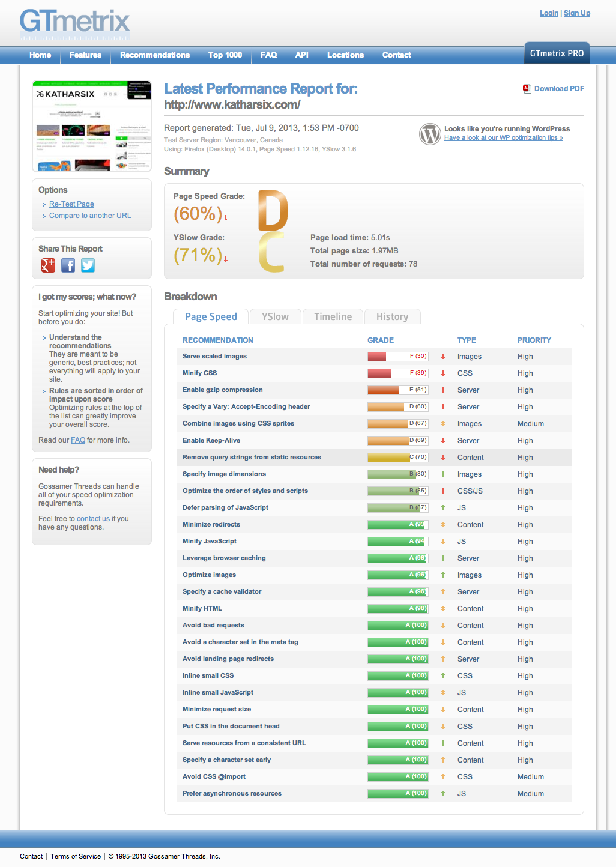This screenshot has width=616, height=867.
Task: Click the PDF file icon
Action: click(527, 89)
